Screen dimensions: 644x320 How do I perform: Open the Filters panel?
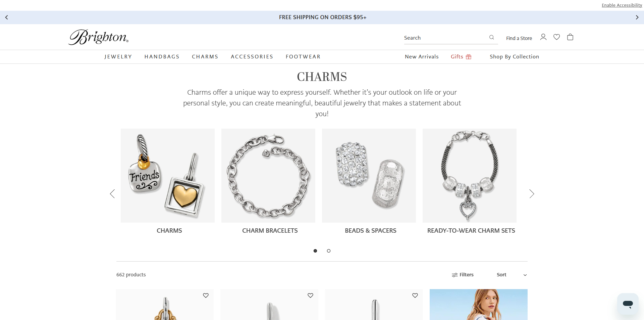pos(463,275)
